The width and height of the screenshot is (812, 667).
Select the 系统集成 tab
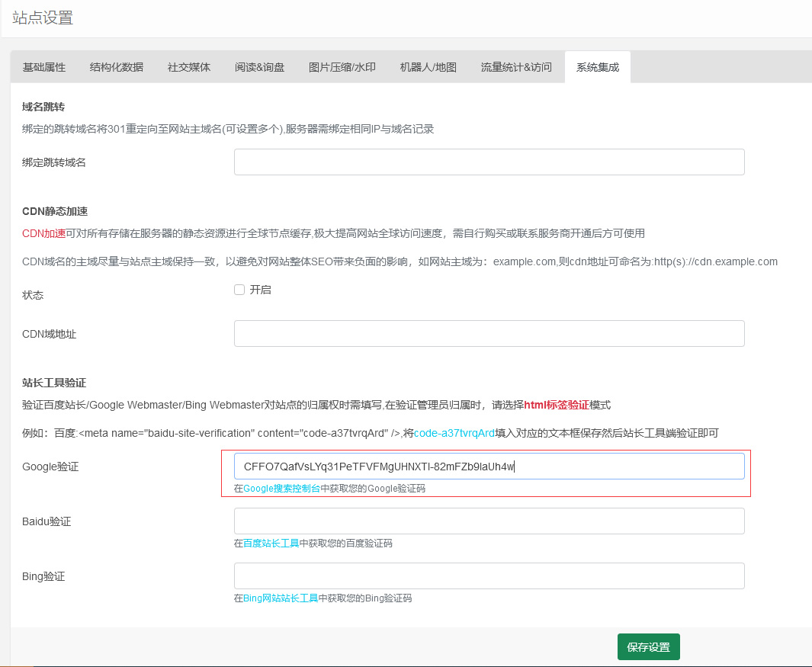pyautogui.click(x=598, y=67)
